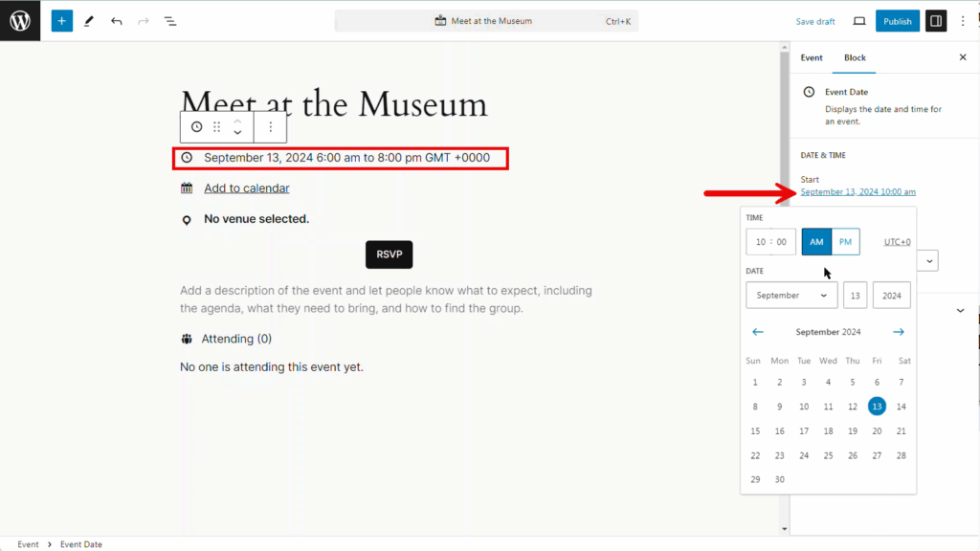Viewport: 980px width, 551px height.
Task: Select the Tools pencil icon
Action: 89,21
